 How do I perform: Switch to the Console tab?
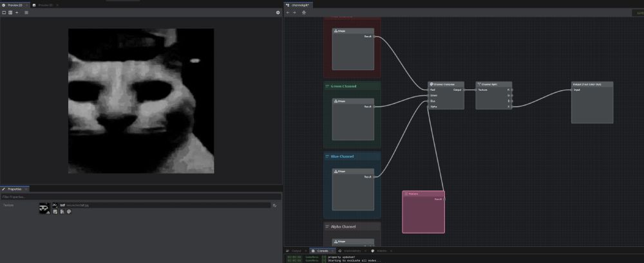(323, 251)
